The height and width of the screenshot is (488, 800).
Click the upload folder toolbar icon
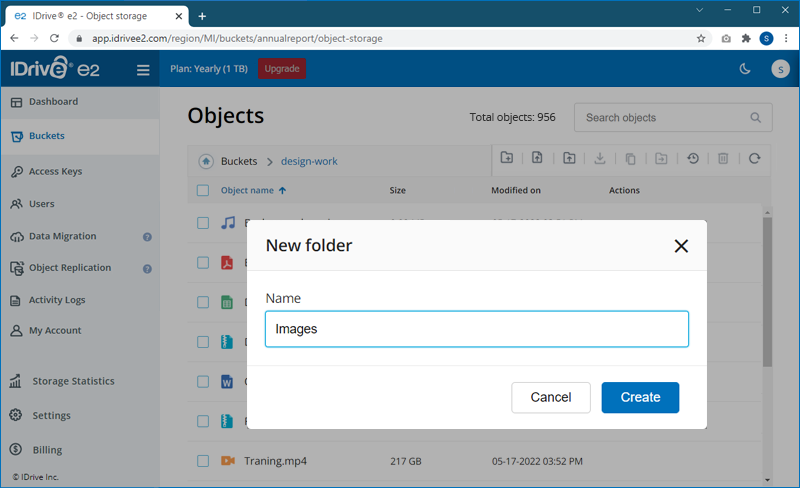point(569,158)
